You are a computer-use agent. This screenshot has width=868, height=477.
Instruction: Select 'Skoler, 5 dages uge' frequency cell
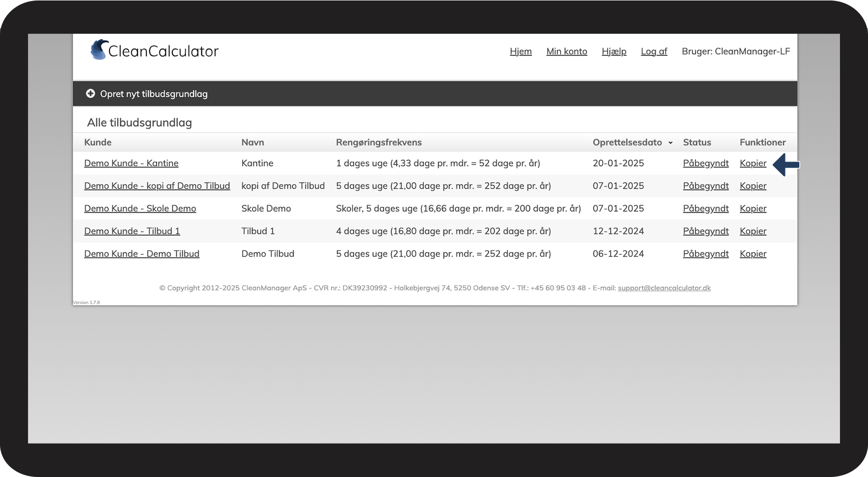(x=458, y=208)
